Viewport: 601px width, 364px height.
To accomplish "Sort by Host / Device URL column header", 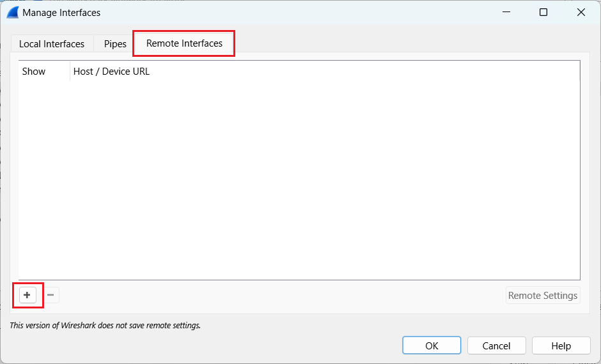I will tap(111, 72).
